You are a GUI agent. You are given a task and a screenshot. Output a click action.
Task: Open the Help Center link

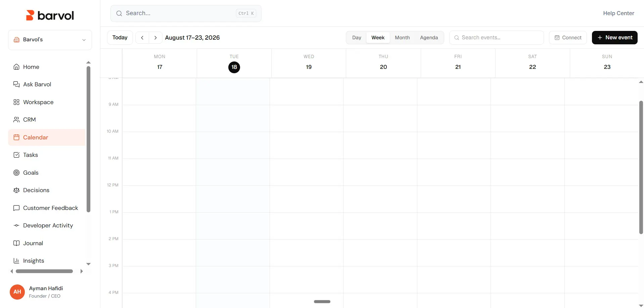point(618,13)
